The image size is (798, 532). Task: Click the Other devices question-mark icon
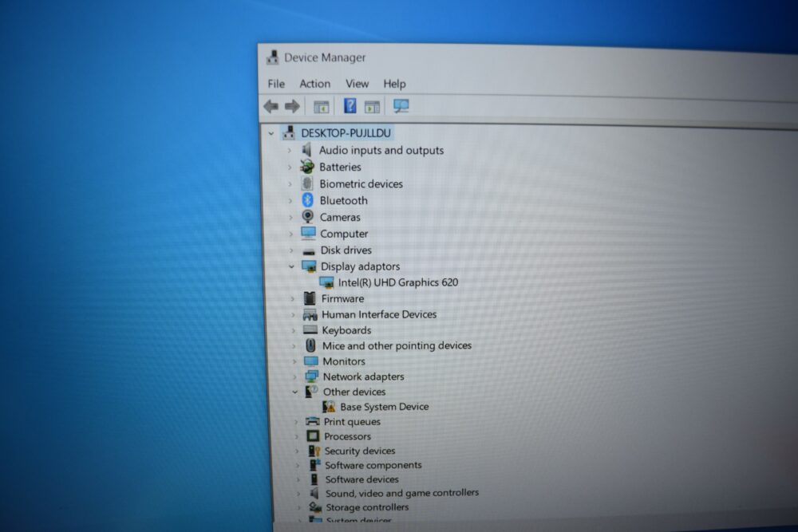311,391
